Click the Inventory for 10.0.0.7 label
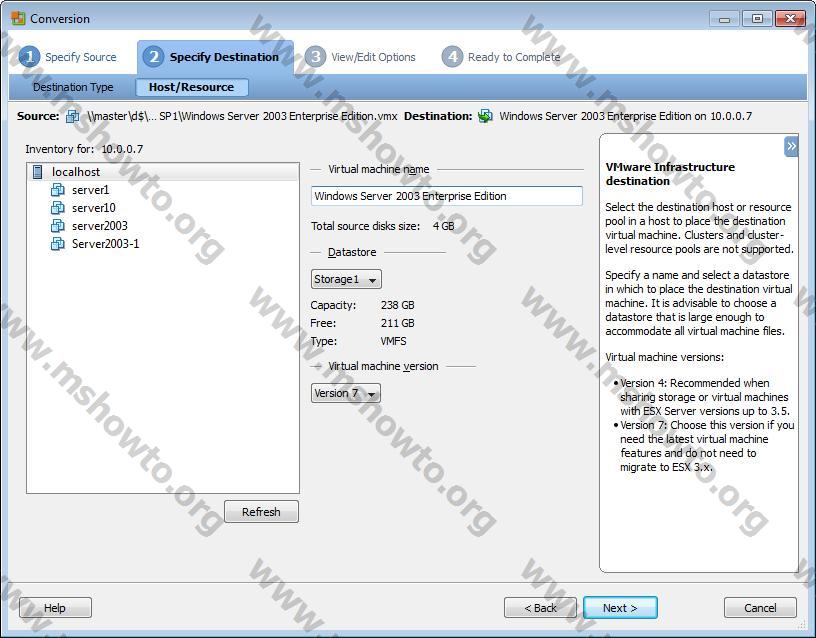The width and height of the screenshot is (816, 638). pyautogui.click(x=84, y=149)
